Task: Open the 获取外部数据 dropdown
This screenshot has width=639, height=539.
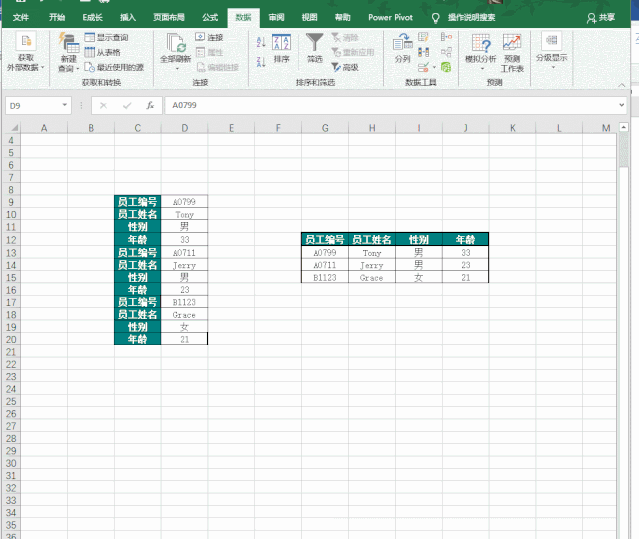Action: 26,53
